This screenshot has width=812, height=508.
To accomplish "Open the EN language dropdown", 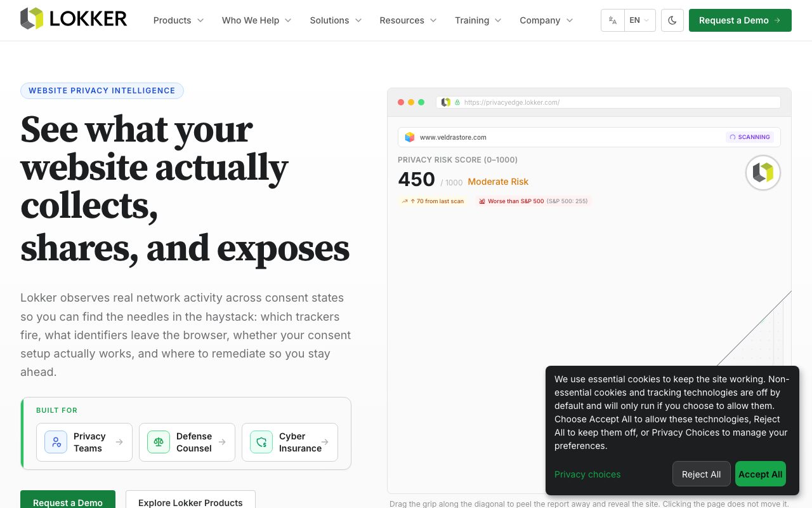I will click(x=640, y=20).
